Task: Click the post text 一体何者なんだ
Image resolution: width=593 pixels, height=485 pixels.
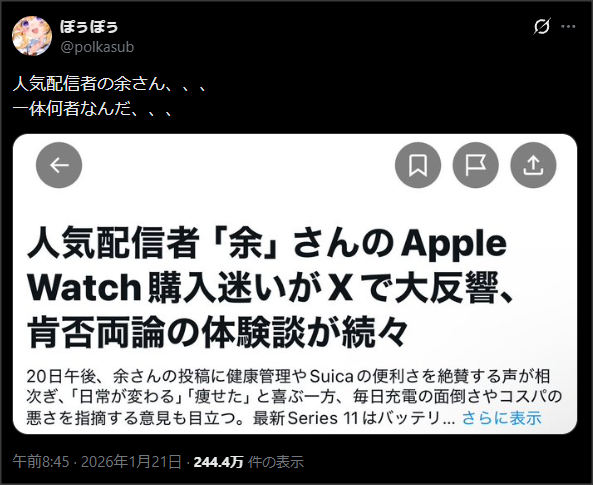Action: pos(93,109)
